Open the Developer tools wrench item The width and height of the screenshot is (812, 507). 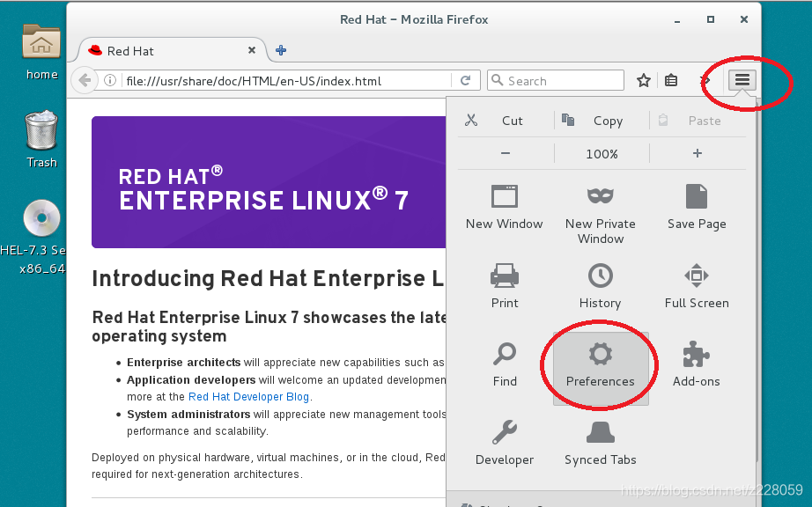click(505, 444)
